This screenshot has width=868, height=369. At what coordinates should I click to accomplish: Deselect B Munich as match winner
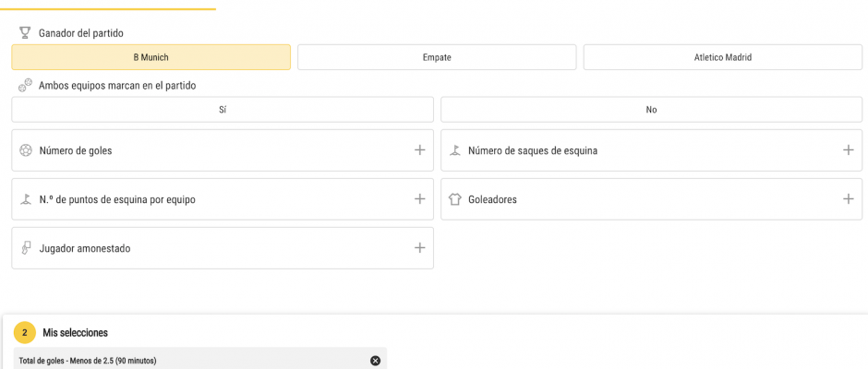point(151,57)
